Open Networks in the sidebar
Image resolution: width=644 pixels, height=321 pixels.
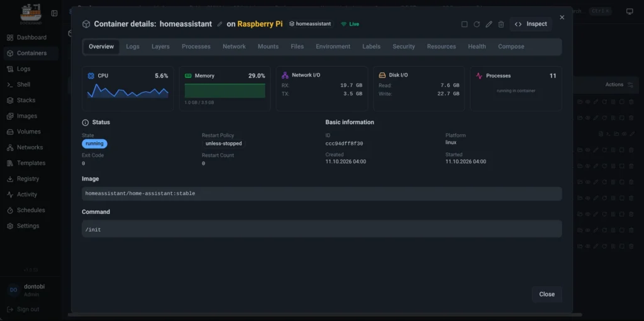[30, 147]
